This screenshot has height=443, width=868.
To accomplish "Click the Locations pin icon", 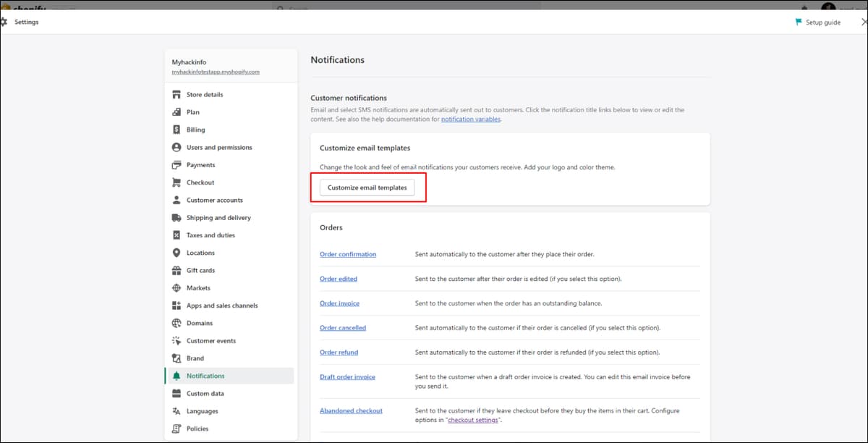I will click(176, 253).
